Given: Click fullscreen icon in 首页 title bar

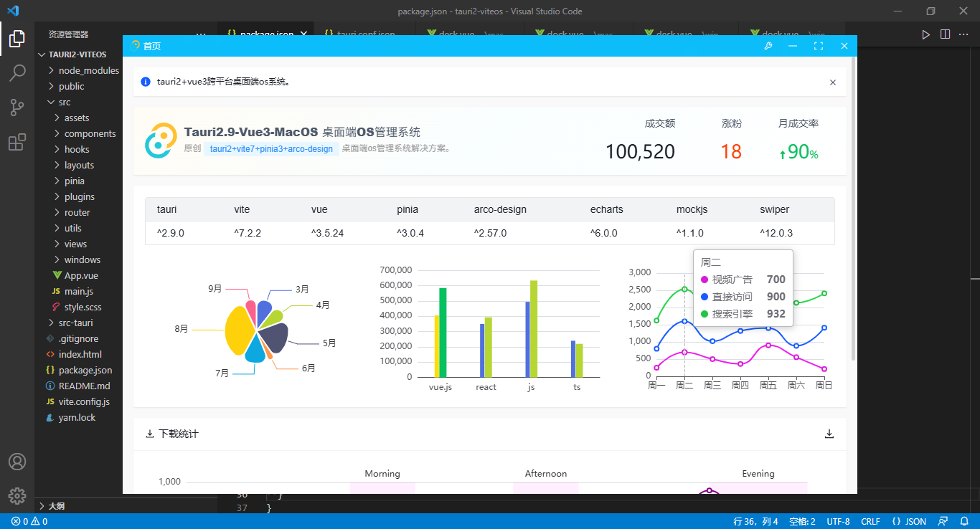Looking at the screenshot, I should point(819,46).
